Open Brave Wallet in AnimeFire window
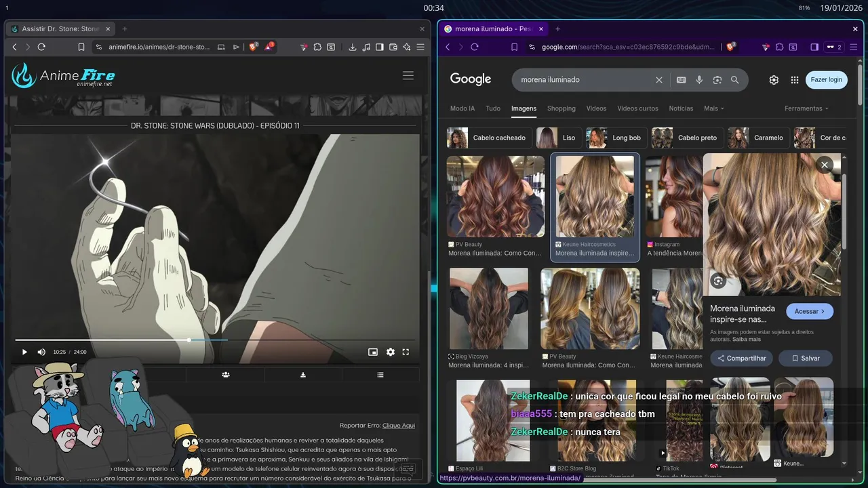The image size is (868, 488). pos(393,47)
